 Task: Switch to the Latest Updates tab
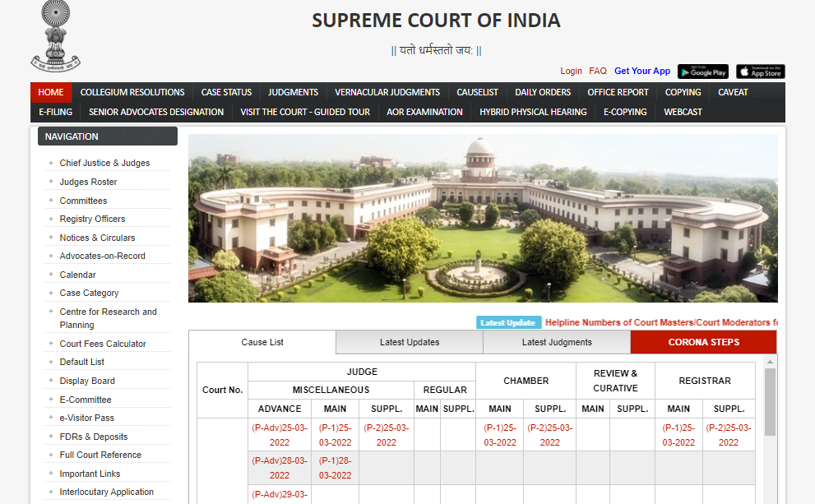(x=410, y=342)
